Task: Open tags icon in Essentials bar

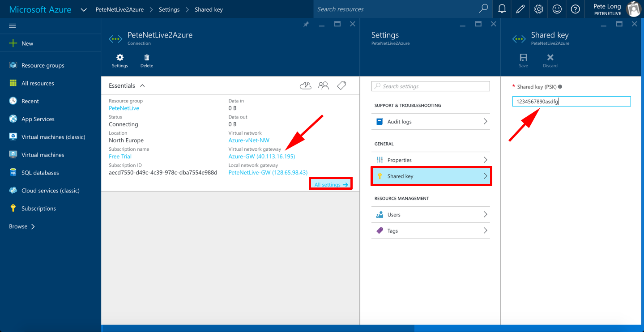Action: pyautogui.click(x=341, y=85)
